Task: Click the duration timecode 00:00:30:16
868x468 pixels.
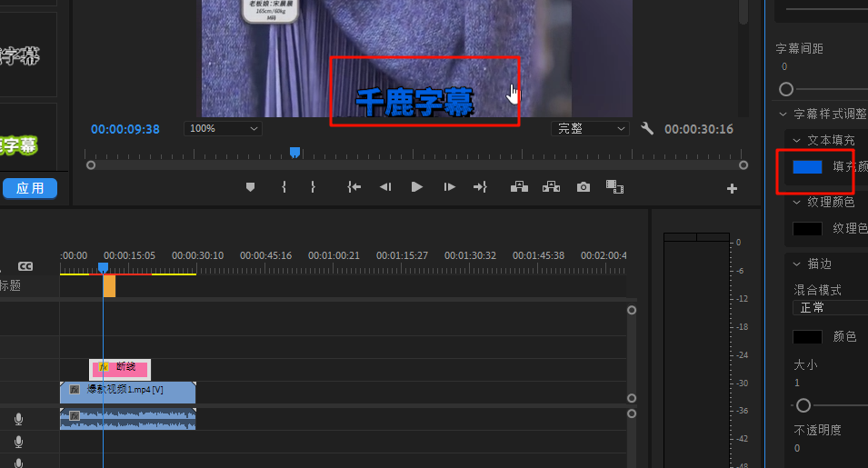Action: click(699, 129)
